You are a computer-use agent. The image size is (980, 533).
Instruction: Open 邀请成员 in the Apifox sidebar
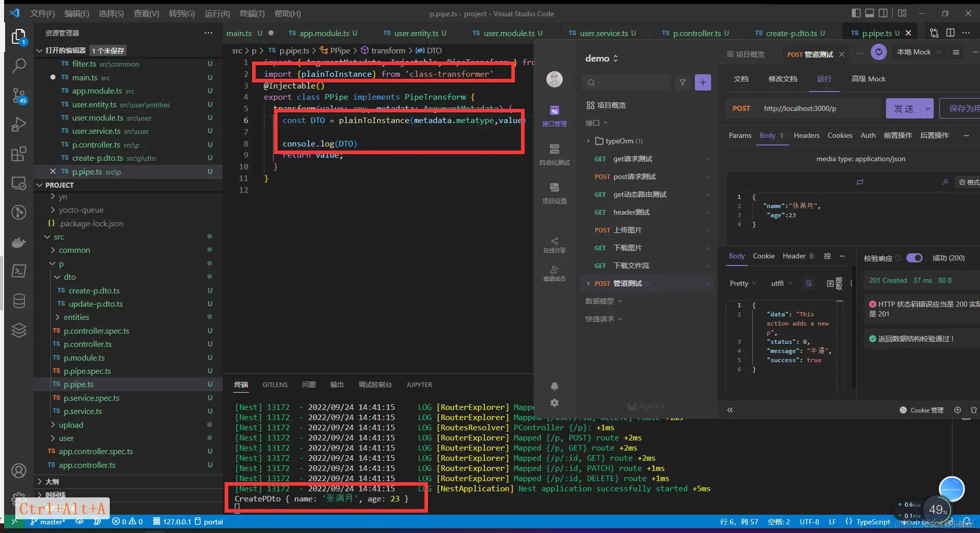[554, 273]
